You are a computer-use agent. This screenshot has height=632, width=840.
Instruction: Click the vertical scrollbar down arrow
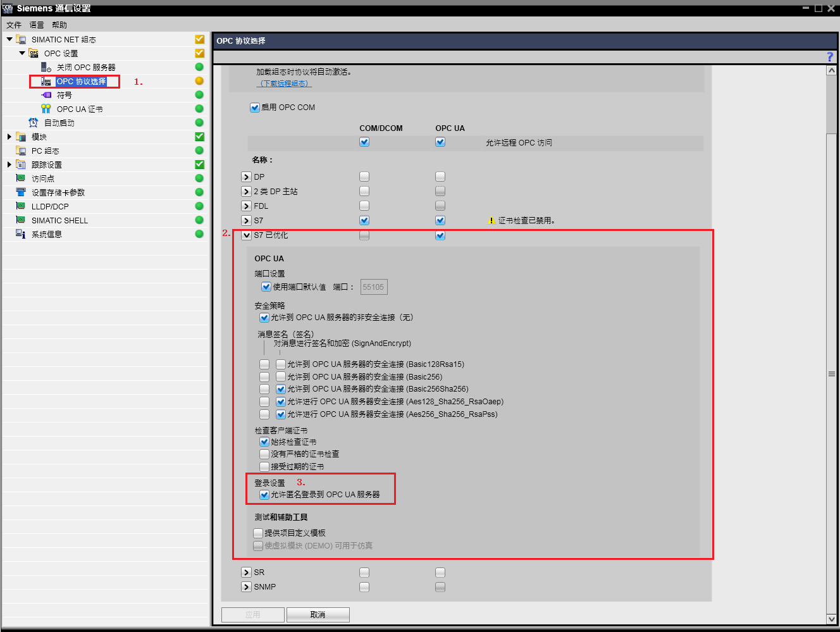pos(831,619)
